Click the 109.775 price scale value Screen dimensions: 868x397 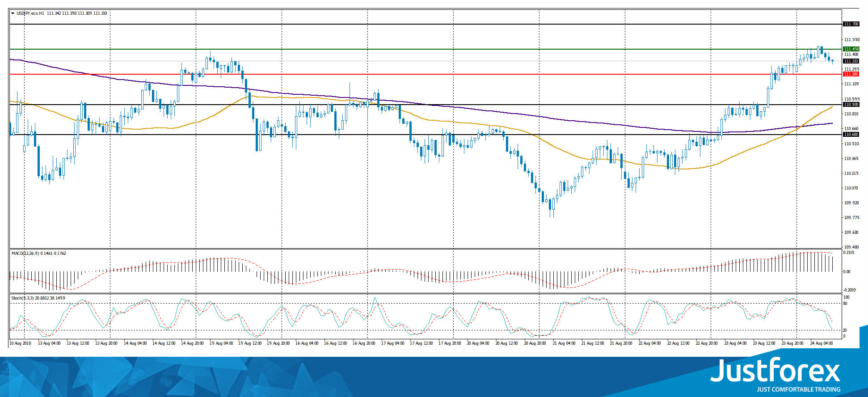click(x=851, y=217)
